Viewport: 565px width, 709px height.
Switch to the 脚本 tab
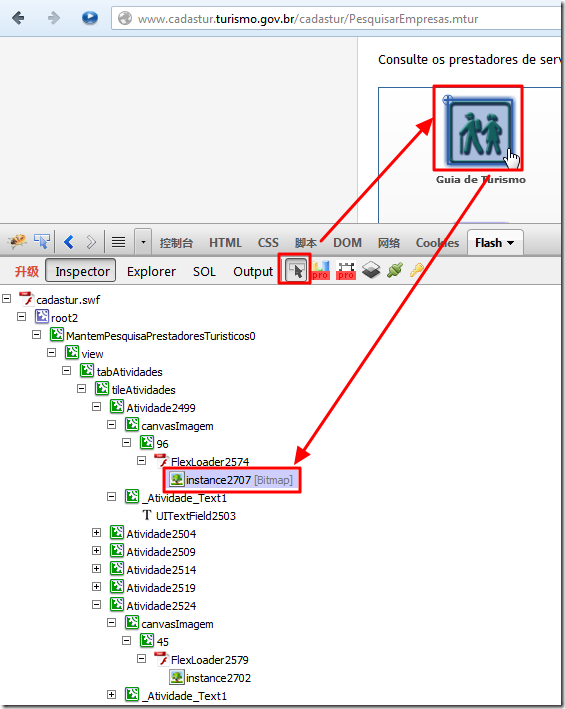tap(306, 243)
